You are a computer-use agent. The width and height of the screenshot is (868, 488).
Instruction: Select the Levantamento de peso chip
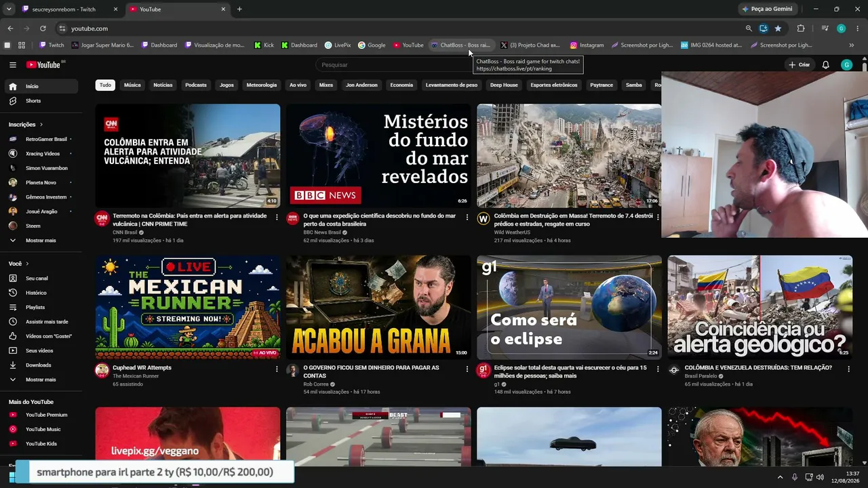click(452, 85)
